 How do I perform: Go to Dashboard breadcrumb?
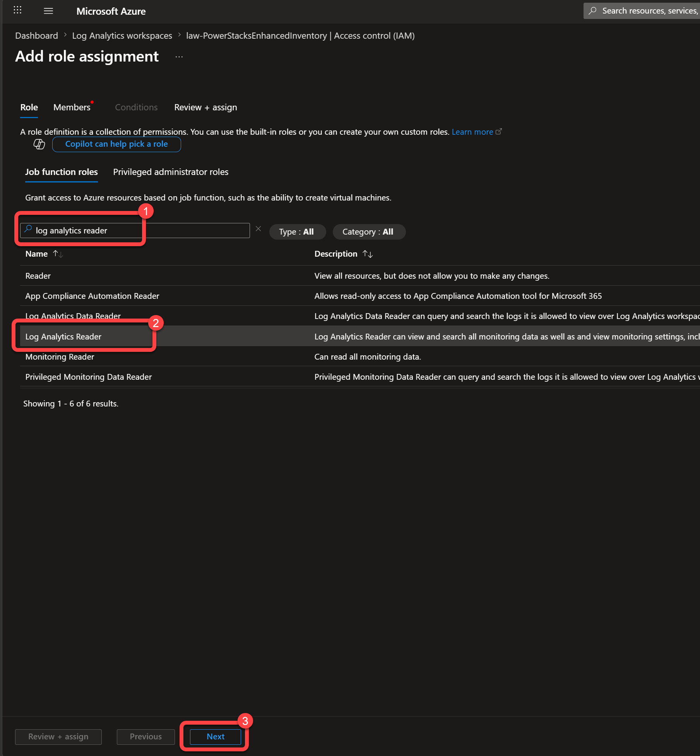tap(36, 36)
